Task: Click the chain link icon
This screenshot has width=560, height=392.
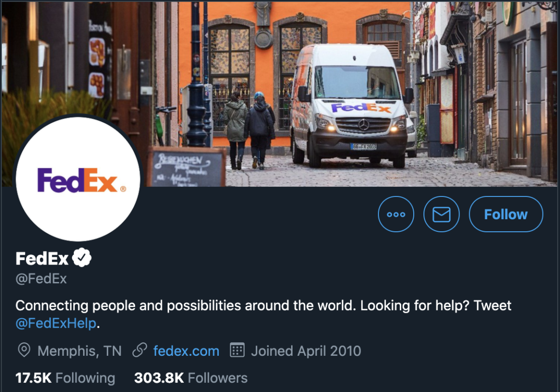Action: click(140, 350)
